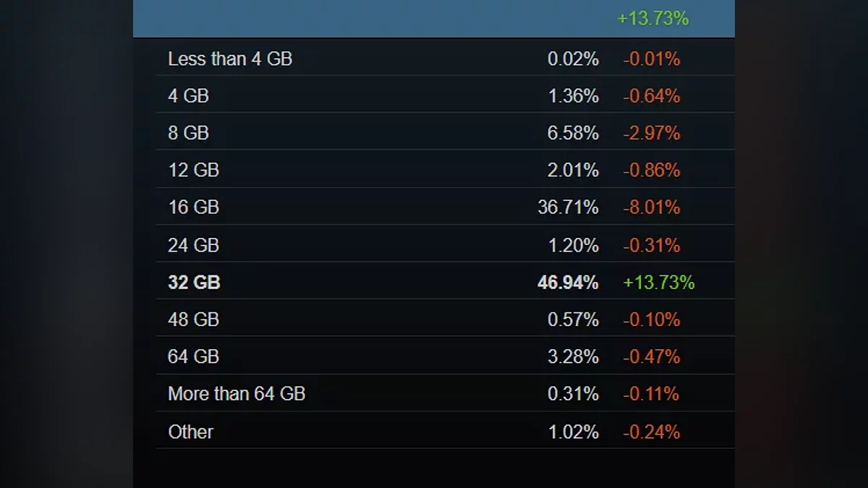
Task: Click the "Less than 4 GB" row label
Action: coord(230,59)
